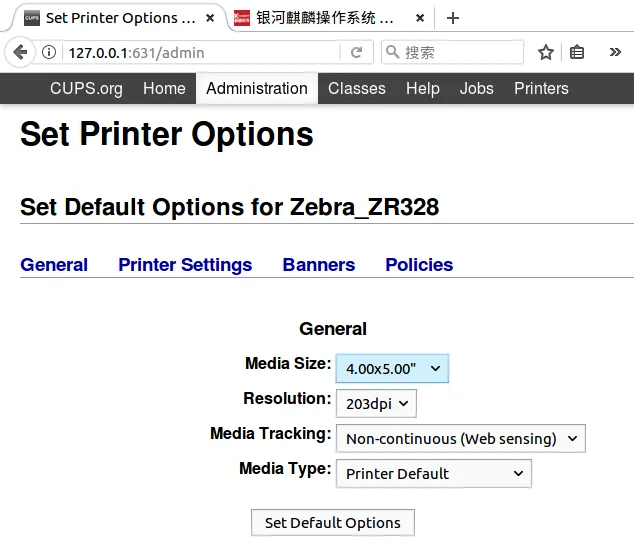The image size is (634, 557).
Task: Open the Classes menu in CUPS navigation
Action: 356,88
